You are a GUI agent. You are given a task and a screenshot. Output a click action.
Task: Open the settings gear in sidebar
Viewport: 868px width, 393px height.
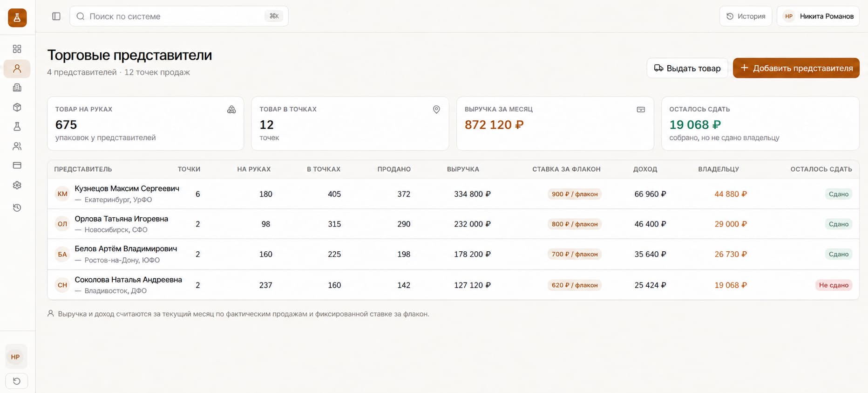[x=17, y=185]
